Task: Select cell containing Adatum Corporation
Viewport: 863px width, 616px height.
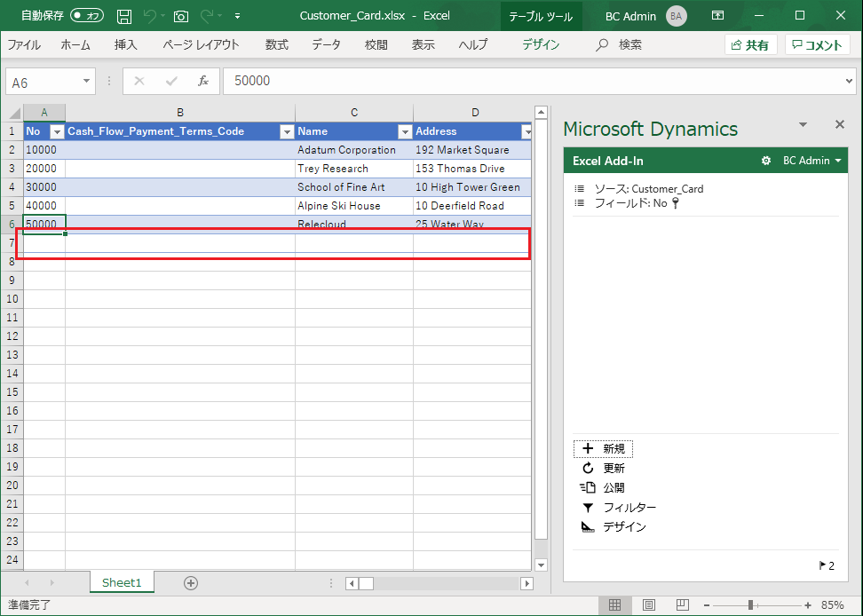Action: tap(354, 150)
